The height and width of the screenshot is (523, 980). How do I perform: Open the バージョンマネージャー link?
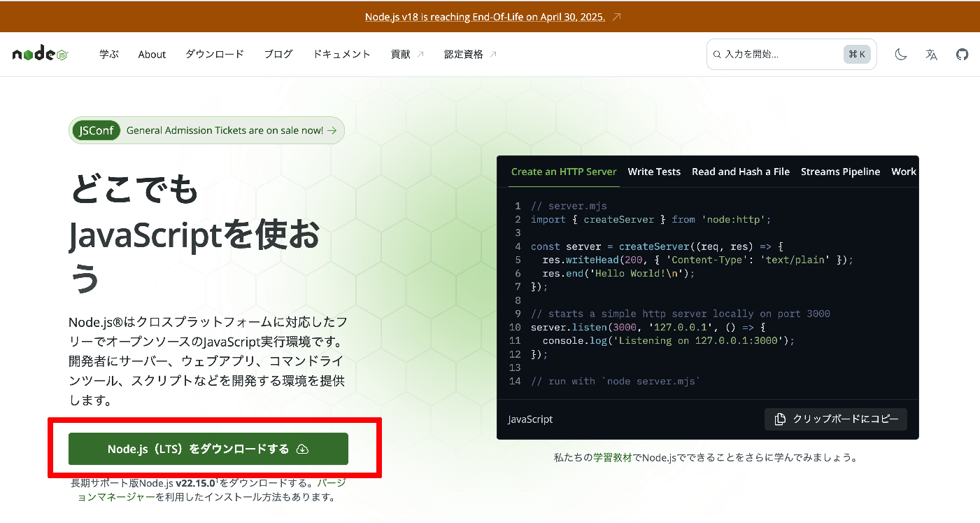coord(211,490)
